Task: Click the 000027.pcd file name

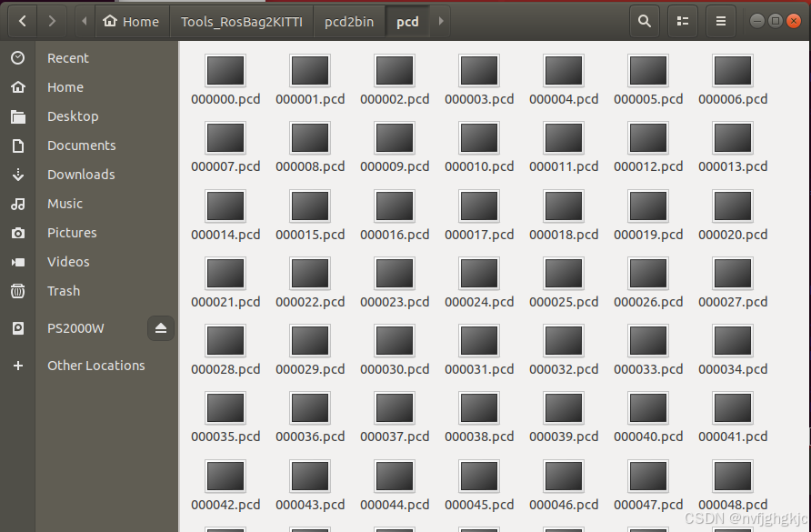Action: click(x=733, y=302)
